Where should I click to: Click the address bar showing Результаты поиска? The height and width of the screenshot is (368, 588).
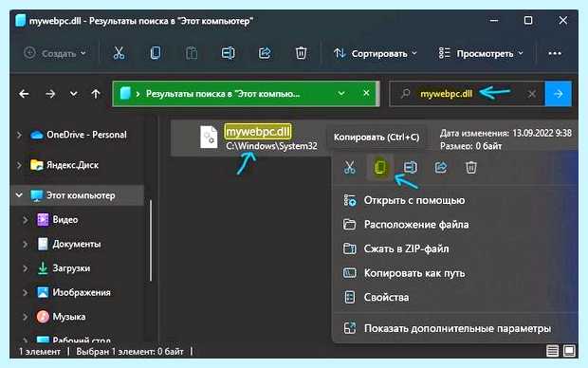click(x=246, y=93)
